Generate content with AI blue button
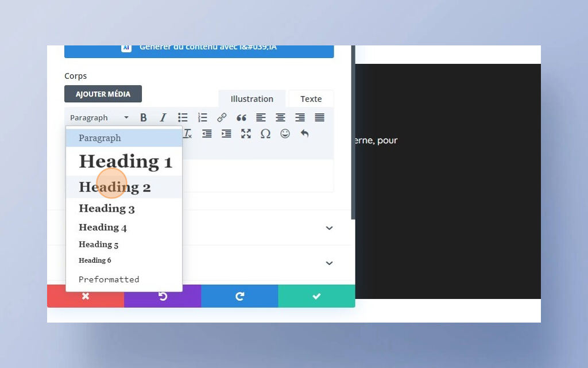The height and width of the screenshot is (368, 588). pos(199,51)
